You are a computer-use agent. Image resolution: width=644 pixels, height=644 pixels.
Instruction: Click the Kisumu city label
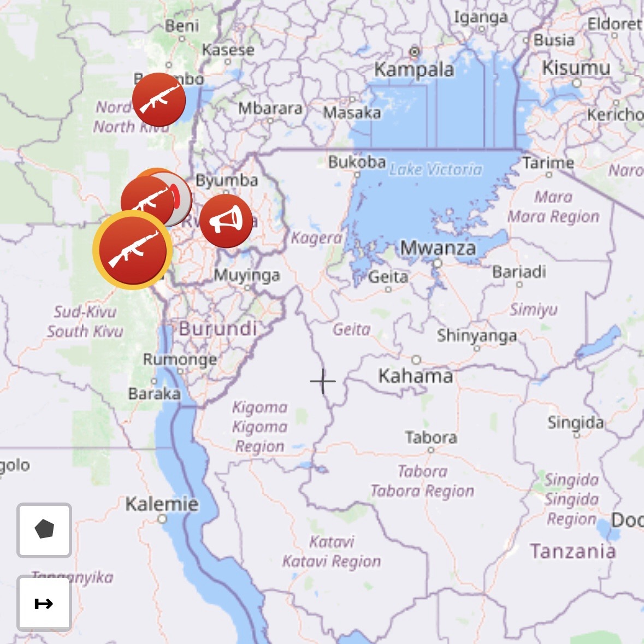tap(576, 68)
